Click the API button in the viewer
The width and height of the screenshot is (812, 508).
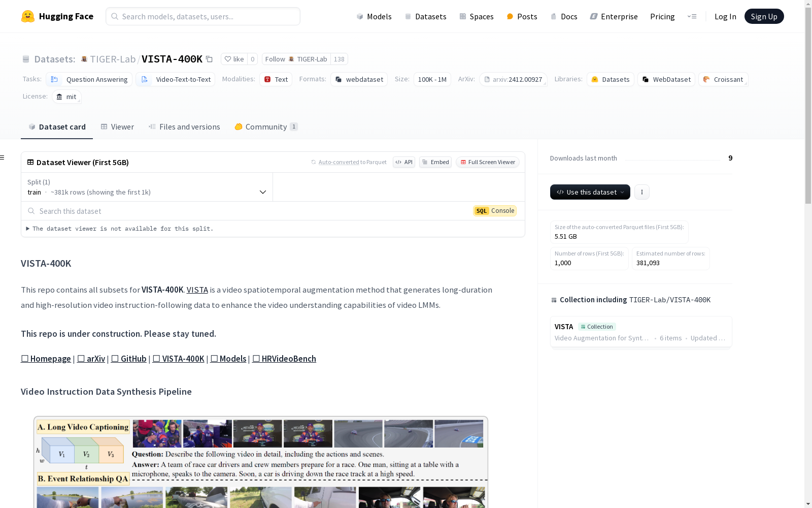[x=404, y=162]
